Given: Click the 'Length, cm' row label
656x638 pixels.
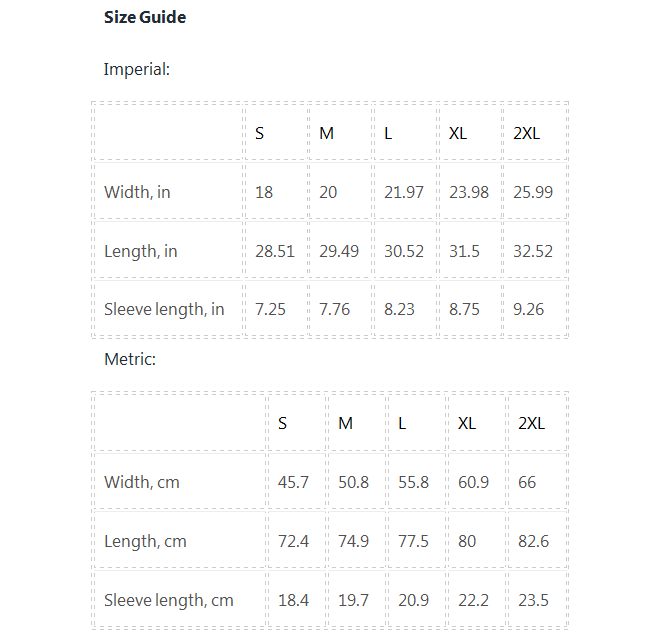Looking at the screenshot, I should click(145, 541).
